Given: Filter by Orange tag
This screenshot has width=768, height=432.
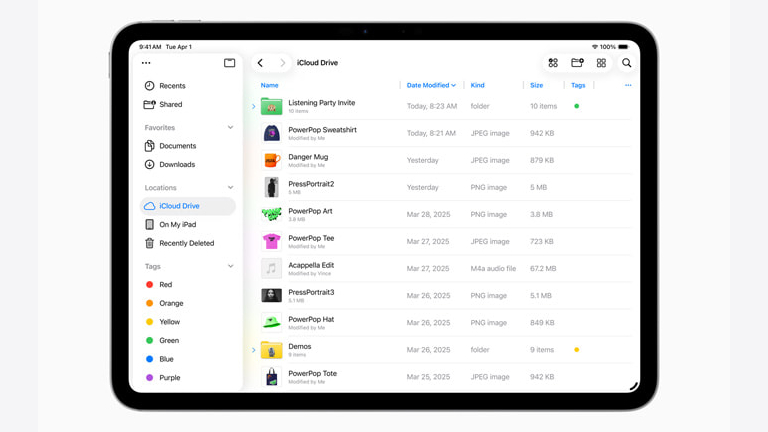Looking at the screenshot, I should [x=188, y=303].
